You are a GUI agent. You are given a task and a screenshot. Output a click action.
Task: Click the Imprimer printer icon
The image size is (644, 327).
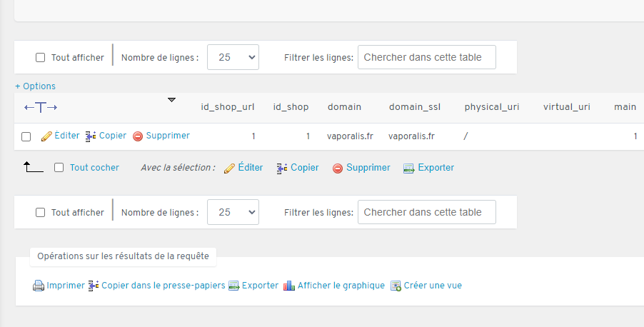[39, 286]
